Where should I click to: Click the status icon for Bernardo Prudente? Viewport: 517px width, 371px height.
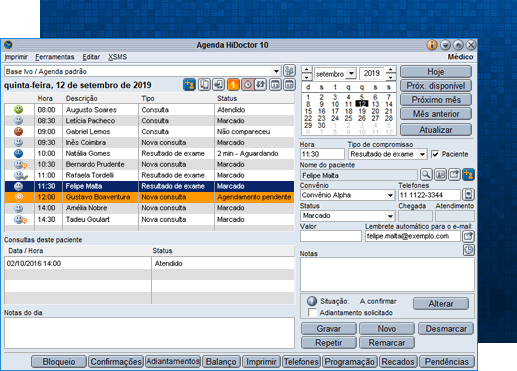point(20,164)
